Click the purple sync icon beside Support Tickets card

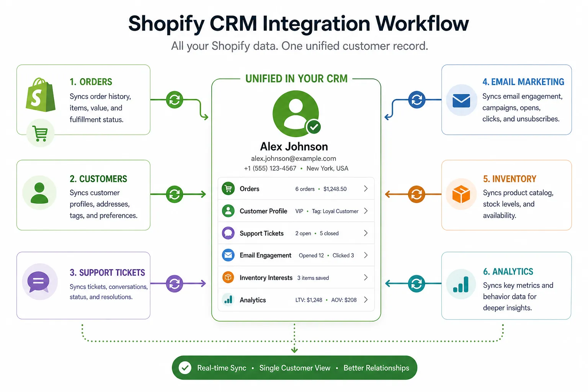(175, 284)
